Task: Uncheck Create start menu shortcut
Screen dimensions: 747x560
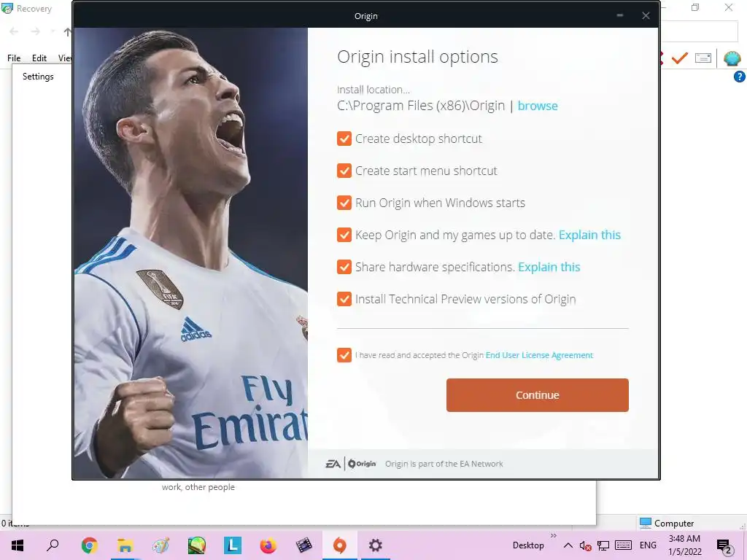Action: pyautogui.click(x=344, y=171)
